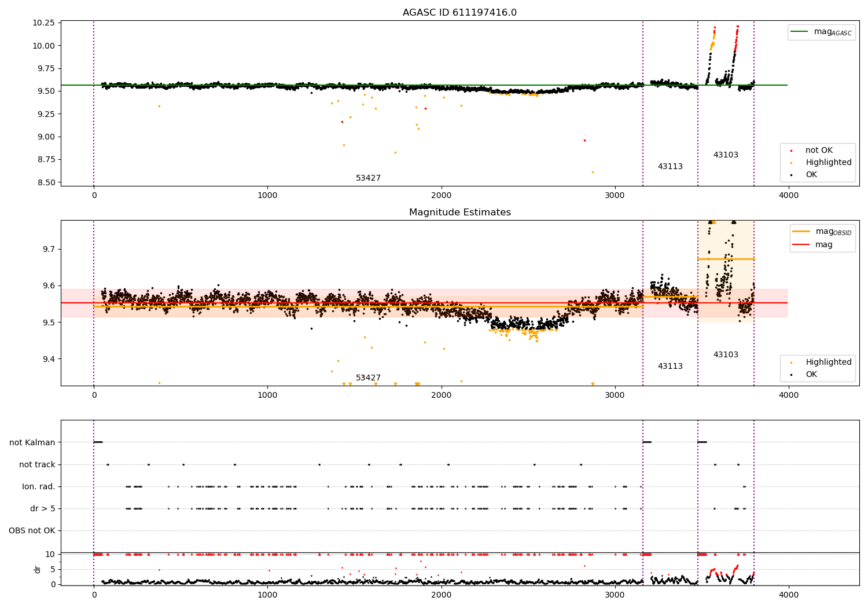The width and height of the screenshot is (868, 608).
Task: Click the red line sample beside the 'mag' legend entry
Action: click(801, 245)
